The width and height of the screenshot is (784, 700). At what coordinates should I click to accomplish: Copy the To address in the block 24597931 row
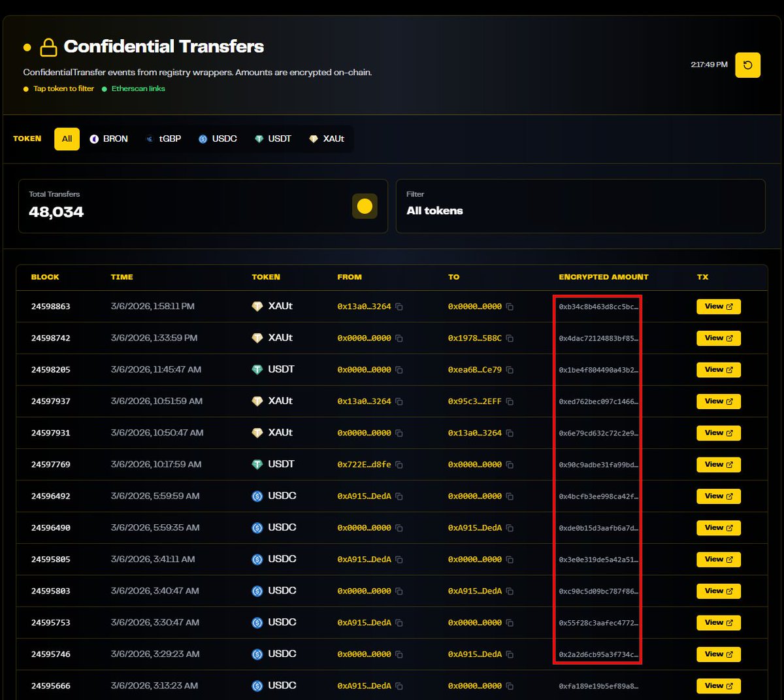click(510, 433)
